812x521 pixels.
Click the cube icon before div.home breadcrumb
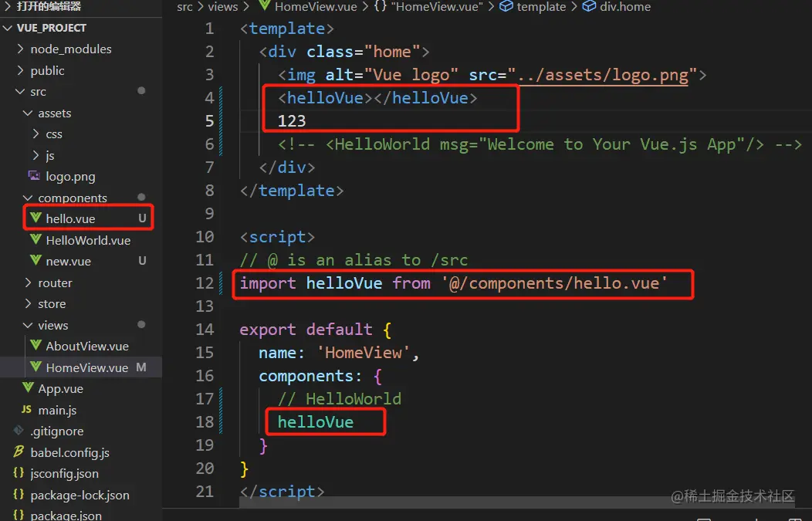(589, 6)
